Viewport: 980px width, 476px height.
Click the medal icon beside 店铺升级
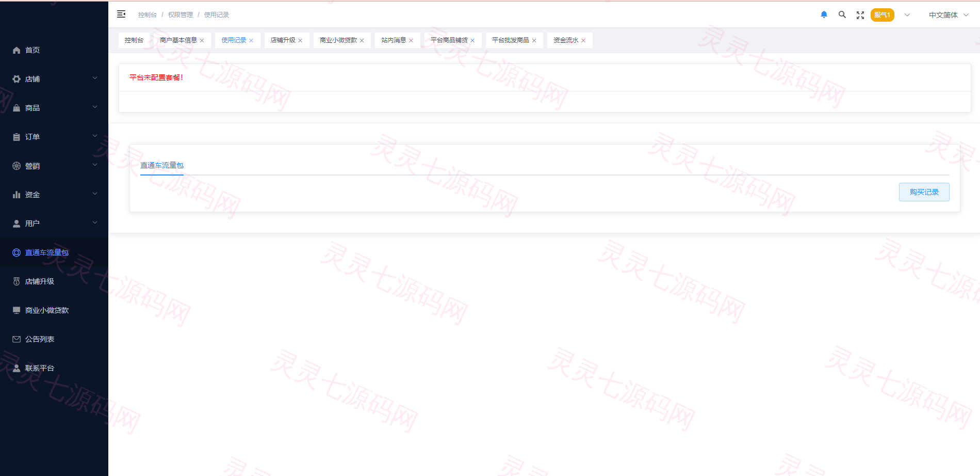click(17, 281)
